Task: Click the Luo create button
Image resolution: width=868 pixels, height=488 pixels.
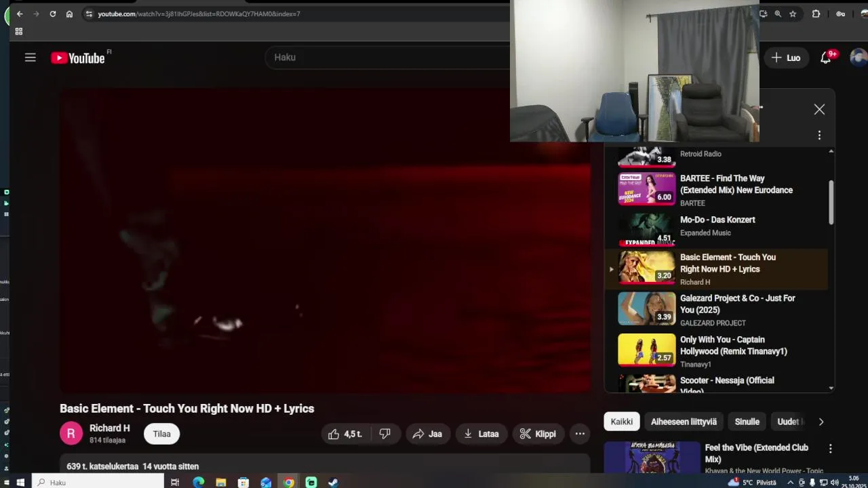Action: (x=786, y=58)
